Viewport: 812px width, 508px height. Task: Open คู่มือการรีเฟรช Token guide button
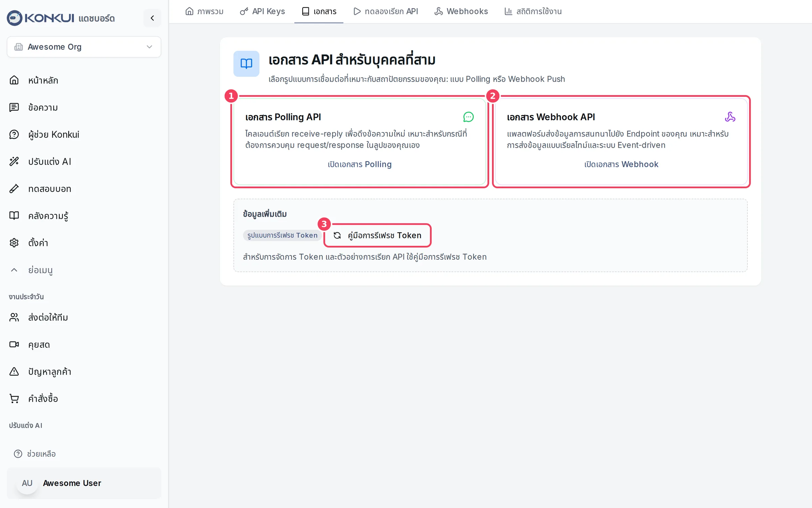point(378,235)
